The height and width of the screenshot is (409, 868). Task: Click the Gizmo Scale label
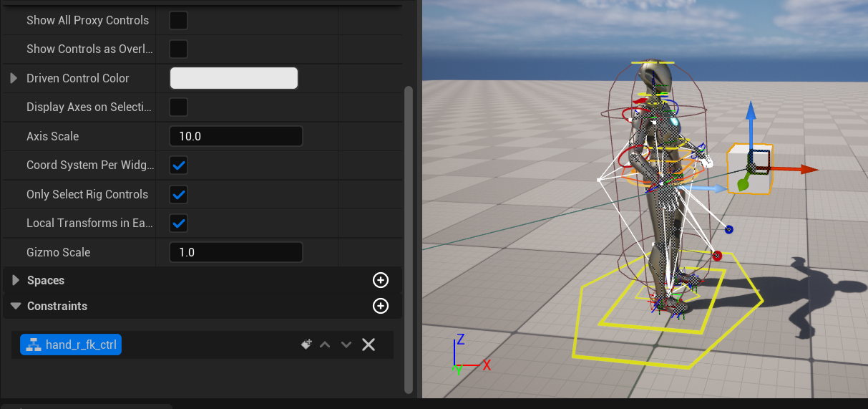[x=58, y=252]
